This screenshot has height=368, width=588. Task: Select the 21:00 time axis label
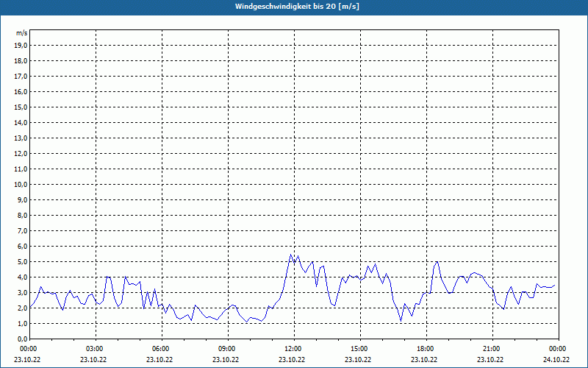point(490,349)
